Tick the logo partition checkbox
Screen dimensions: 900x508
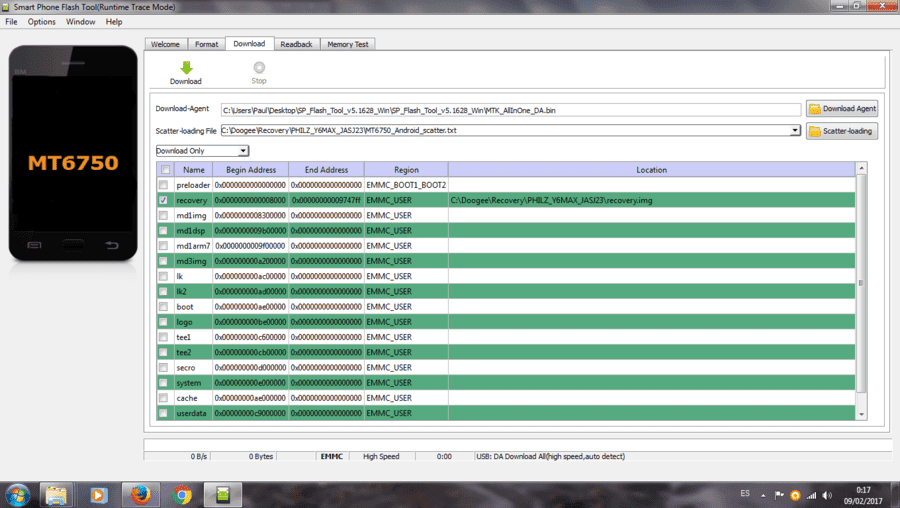coord(164,321)
